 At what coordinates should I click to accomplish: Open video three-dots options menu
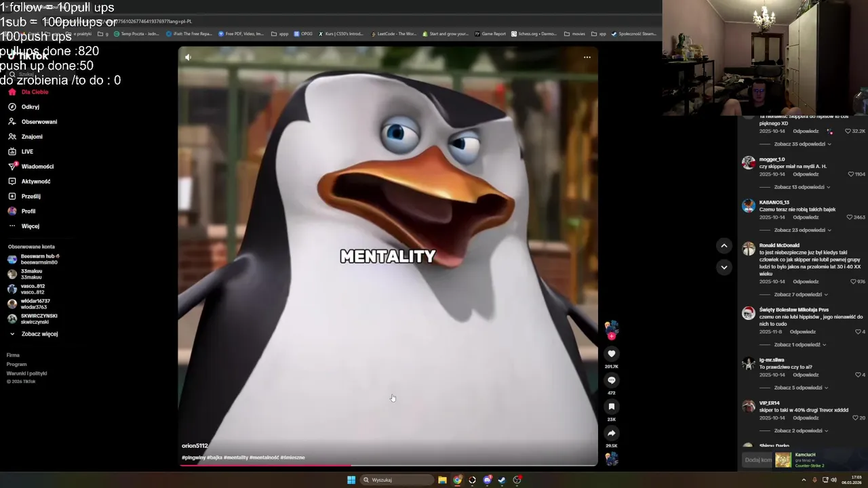587,57
